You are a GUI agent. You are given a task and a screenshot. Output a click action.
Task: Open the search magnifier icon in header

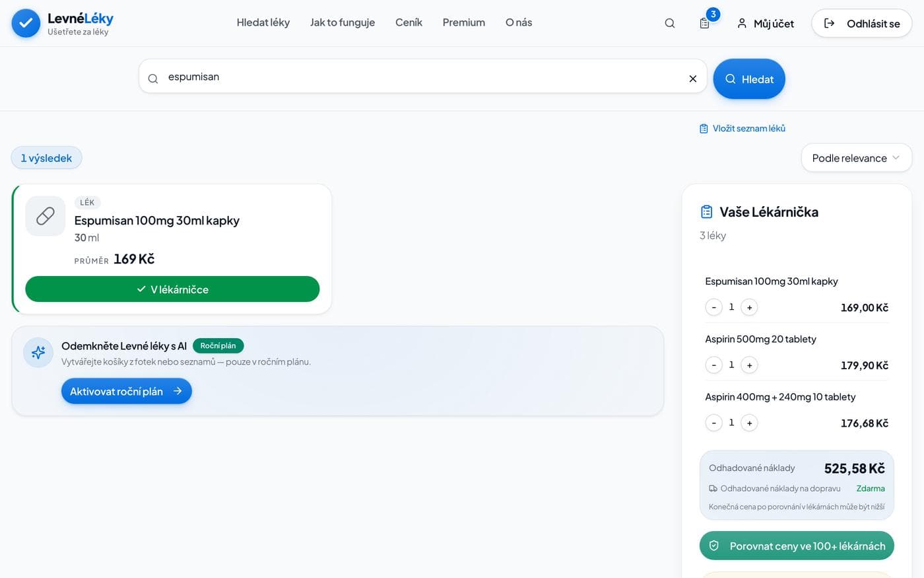click(670, 23)
